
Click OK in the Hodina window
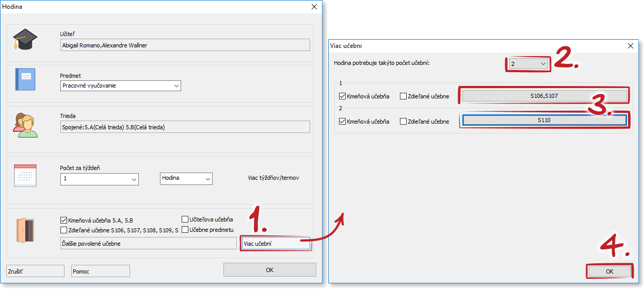click(269, 270)
